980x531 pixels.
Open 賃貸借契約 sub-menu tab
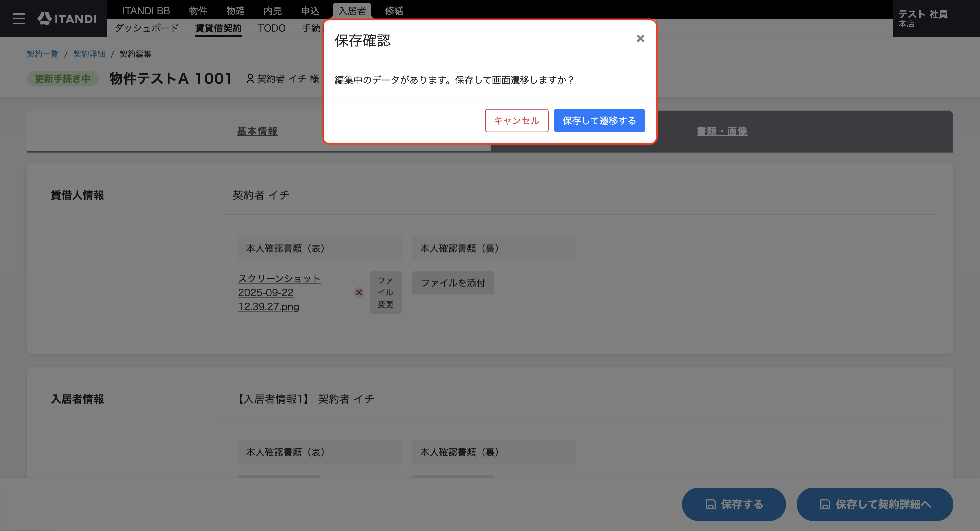(x=218, y=28)
